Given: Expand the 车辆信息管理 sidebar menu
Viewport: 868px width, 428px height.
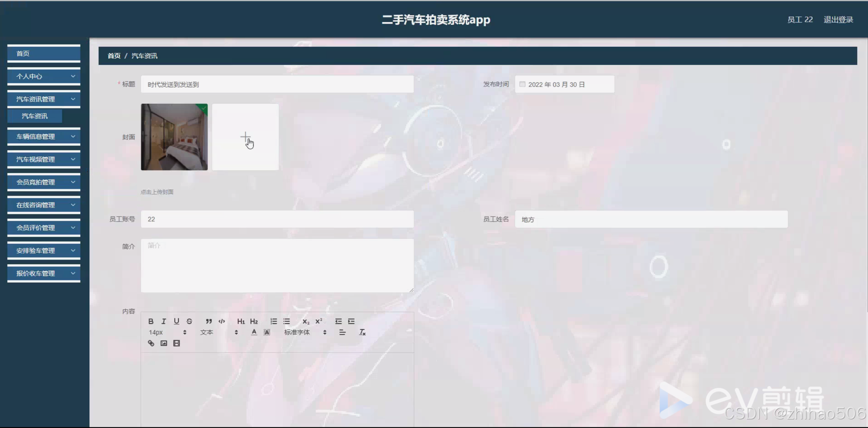Looking at the screenshot, I should (x=43, y=136).
